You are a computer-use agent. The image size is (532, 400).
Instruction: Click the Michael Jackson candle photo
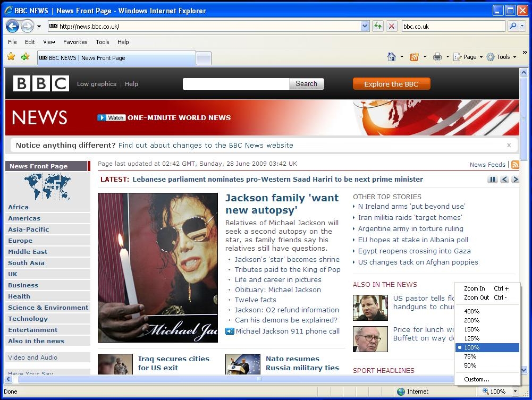point(158,267)
